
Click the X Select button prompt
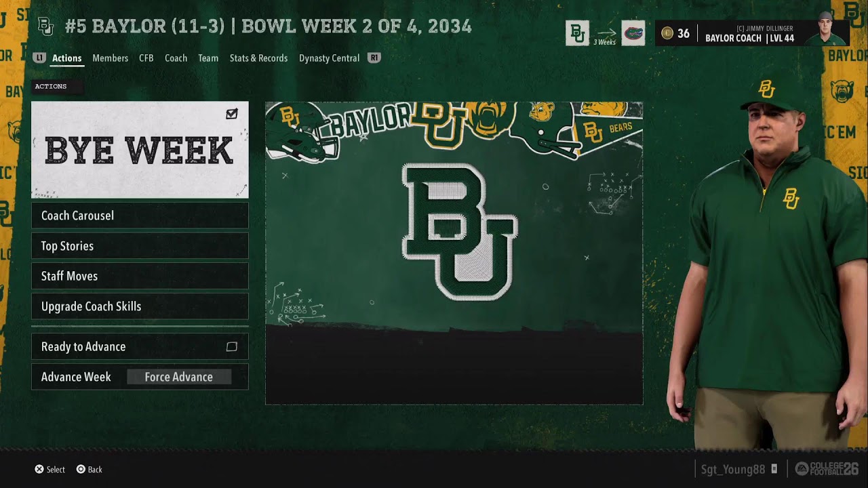click(50, 469)
